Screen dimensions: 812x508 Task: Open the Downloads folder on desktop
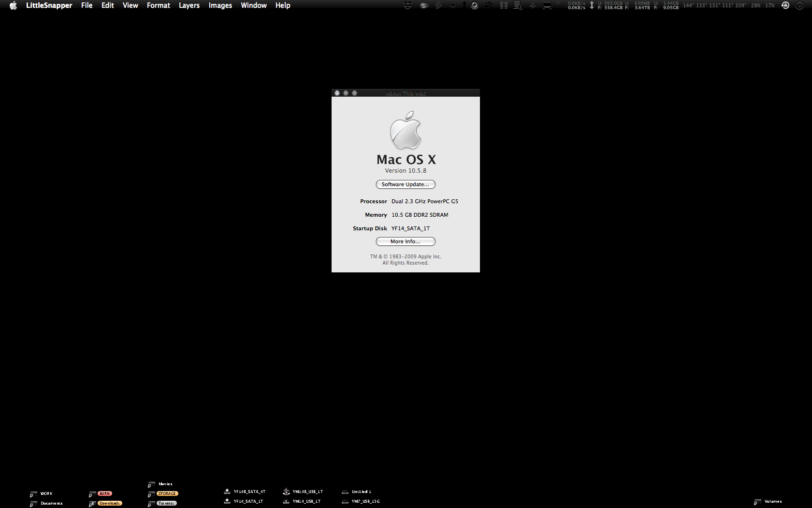point(105,503)
